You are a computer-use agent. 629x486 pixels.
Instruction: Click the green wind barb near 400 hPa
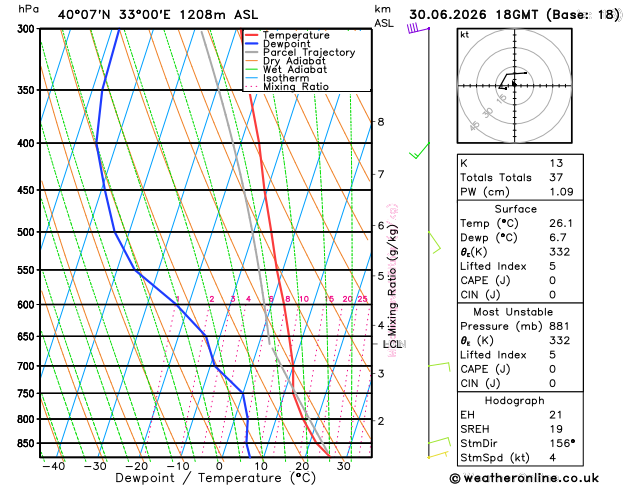coord(420,150)
